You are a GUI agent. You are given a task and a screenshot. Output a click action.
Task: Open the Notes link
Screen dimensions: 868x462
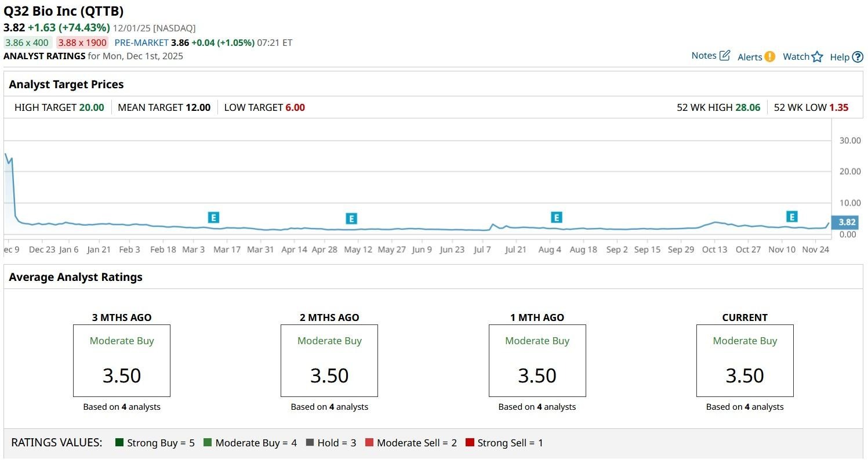(704, 56)
